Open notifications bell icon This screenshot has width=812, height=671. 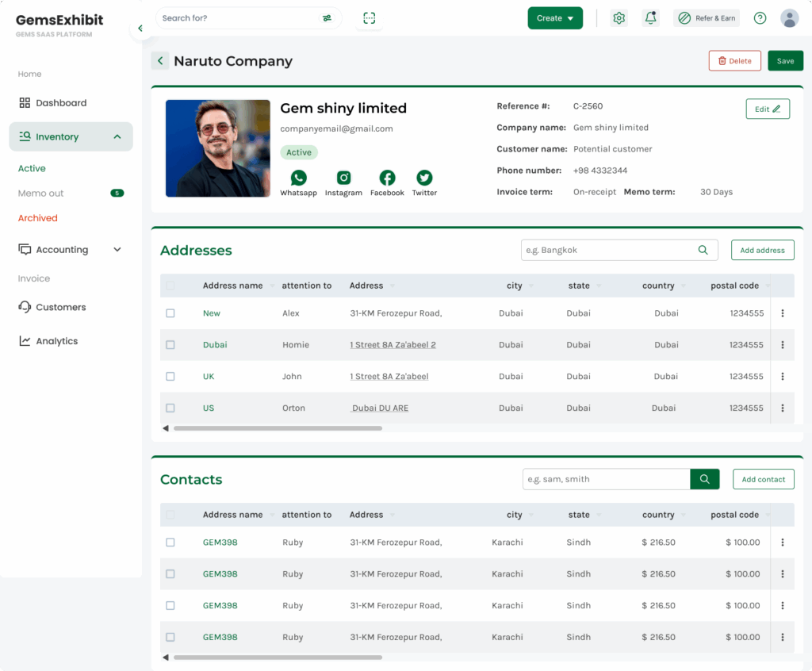pos(650,18)
